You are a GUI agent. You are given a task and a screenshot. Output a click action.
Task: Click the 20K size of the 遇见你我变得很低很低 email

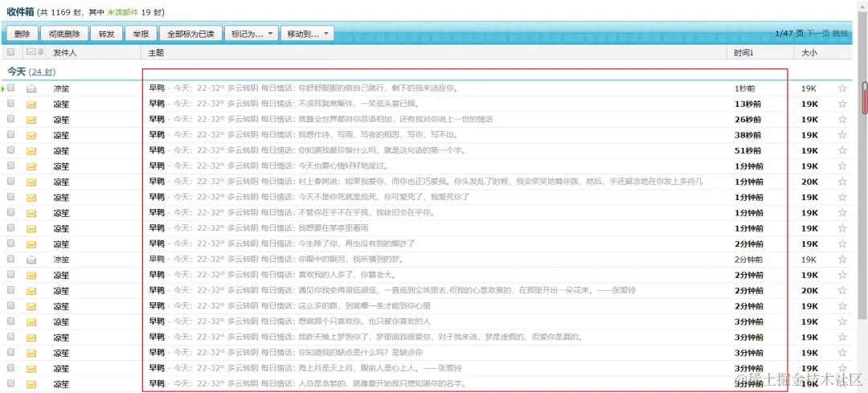(x=809, y=290)
